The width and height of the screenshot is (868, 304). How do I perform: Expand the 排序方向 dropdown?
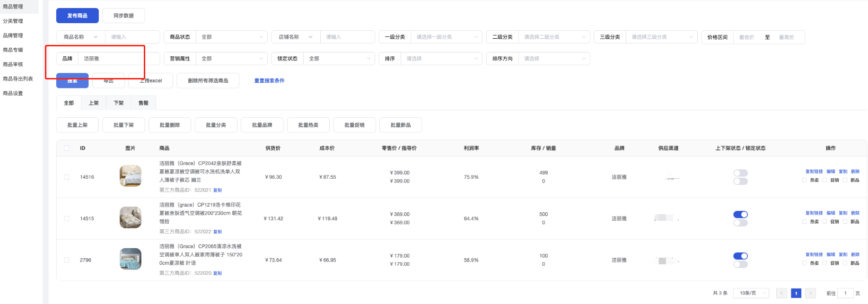click(554, 59)
